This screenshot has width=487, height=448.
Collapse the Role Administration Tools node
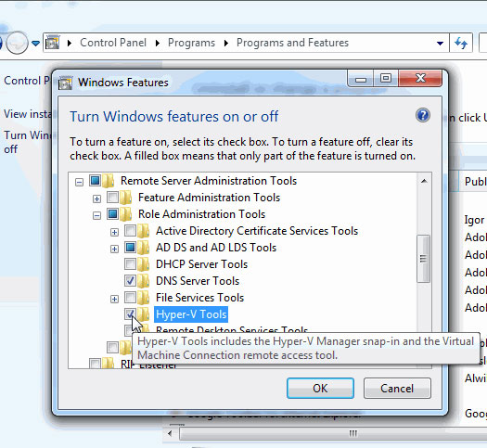tap(96, 215)
